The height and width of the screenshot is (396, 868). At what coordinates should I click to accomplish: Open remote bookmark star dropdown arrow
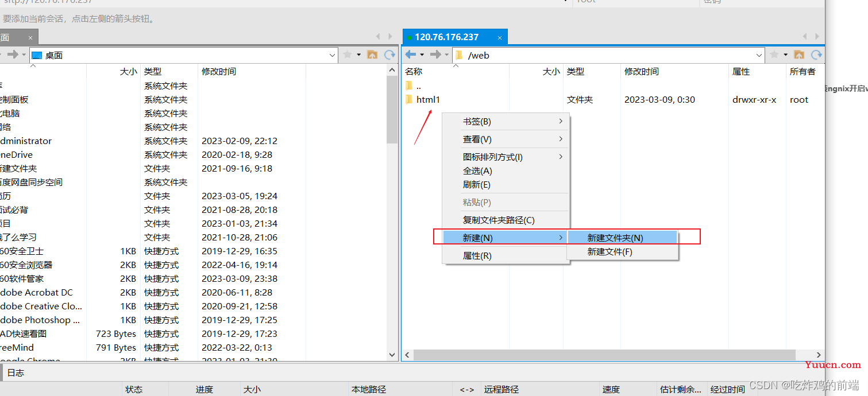click(x=786, y=55)
